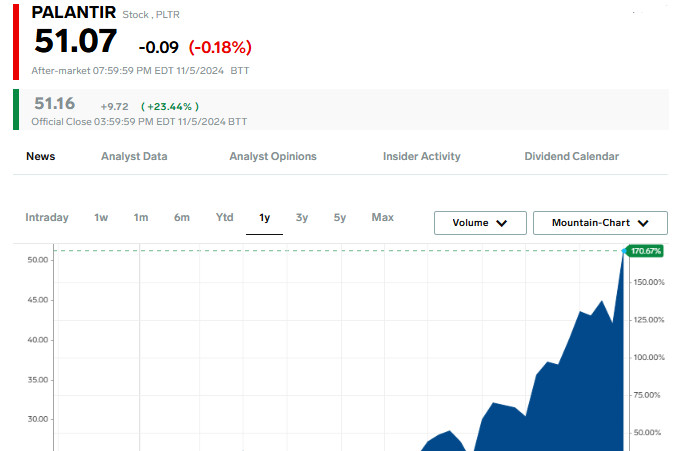Click the 150.00% percent axis label
Viewport: 690px width, 451px height.
(x=649, y=282)
